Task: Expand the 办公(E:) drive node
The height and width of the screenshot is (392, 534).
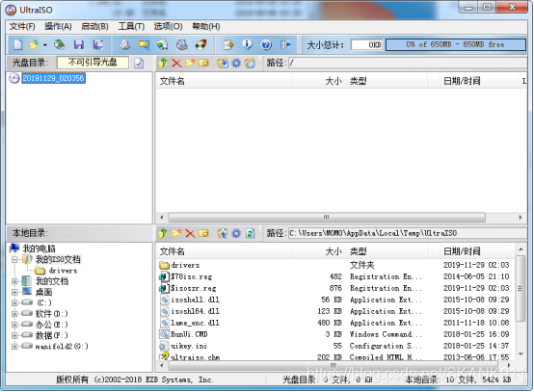Action: (14, 325)
